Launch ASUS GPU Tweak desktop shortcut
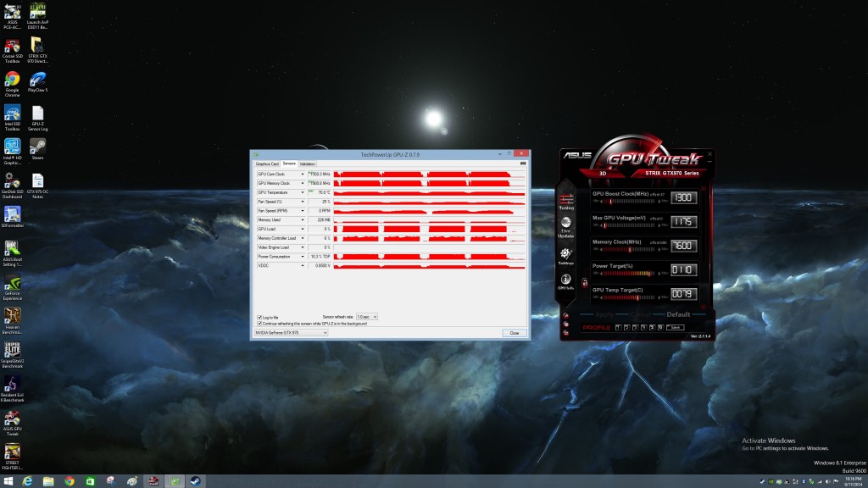The height and width of the screenshot is (488, 868). [x=12, y=424]
